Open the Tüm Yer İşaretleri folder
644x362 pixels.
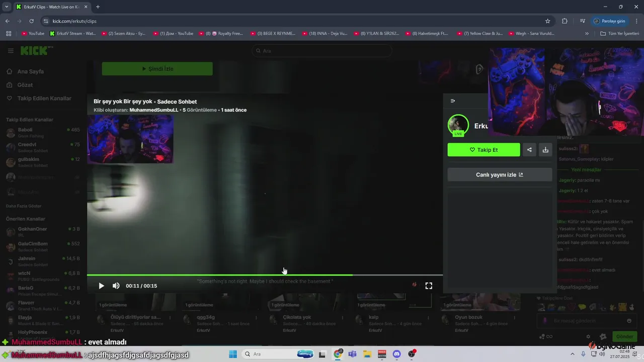(619, 34)
